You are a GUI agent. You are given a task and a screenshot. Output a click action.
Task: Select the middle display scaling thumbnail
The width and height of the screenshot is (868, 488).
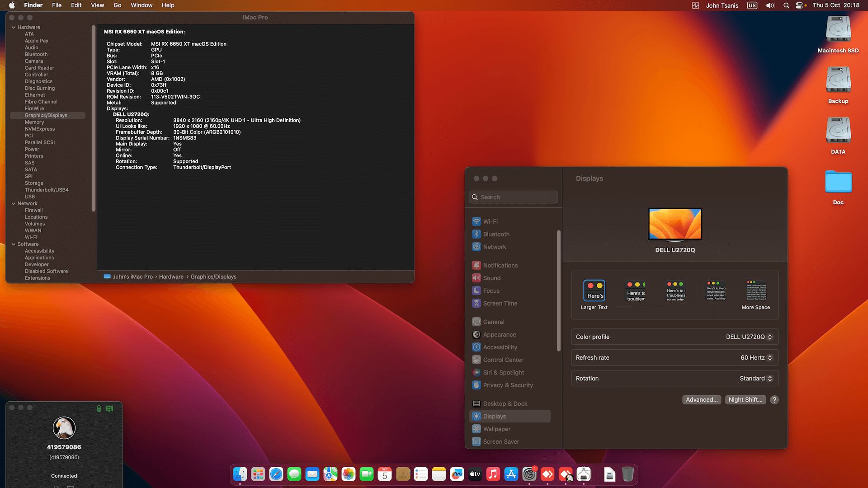coord(675,291)
